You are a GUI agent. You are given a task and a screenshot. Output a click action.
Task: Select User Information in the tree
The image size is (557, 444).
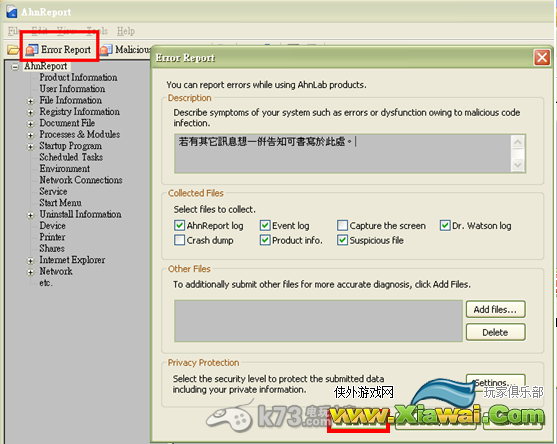click(x=72, y=88)
